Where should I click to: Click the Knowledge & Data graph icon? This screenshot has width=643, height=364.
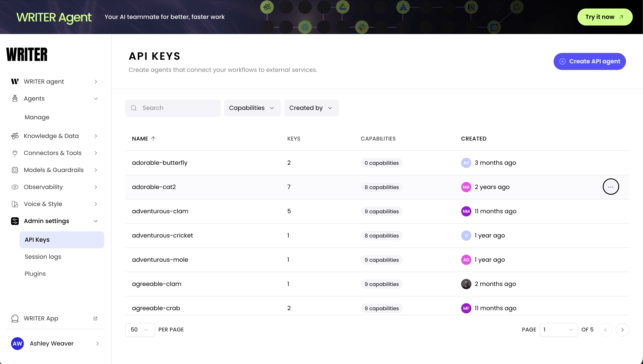15,136
